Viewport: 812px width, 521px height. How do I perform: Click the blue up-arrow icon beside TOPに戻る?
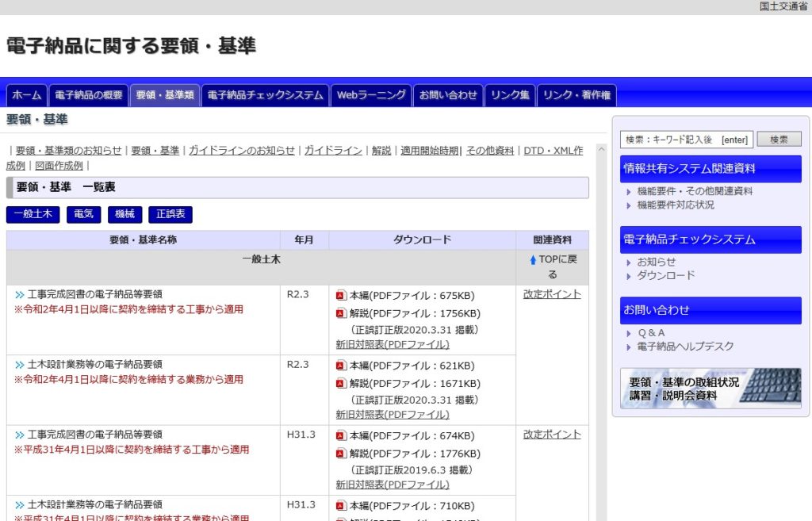coord(533,260)
